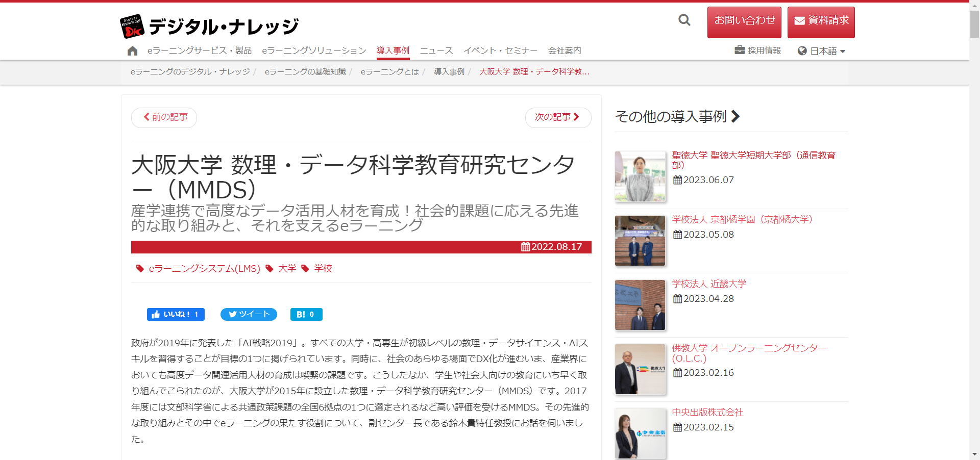Click the Digital Knowledge logo

209,26
